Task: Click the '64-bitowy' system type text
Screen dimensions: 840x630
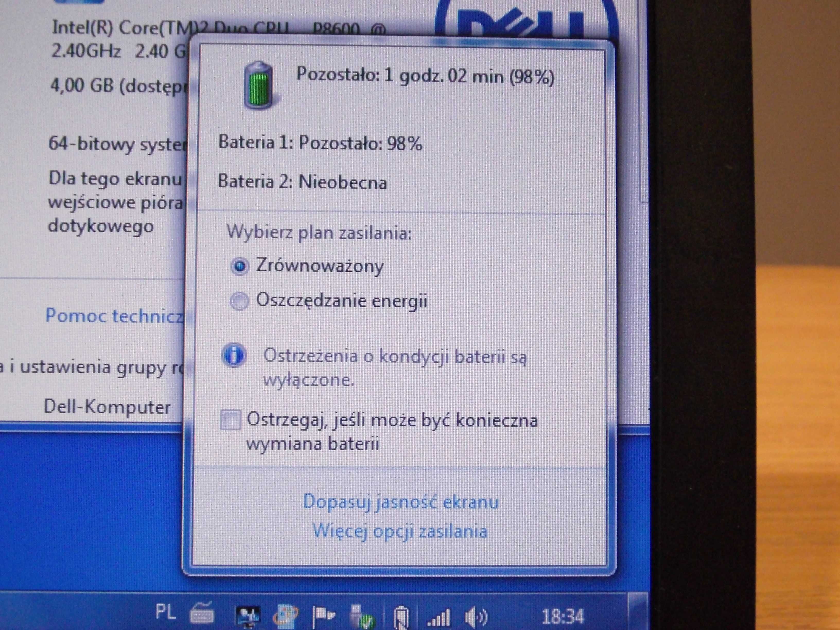Action: (92, 144)
